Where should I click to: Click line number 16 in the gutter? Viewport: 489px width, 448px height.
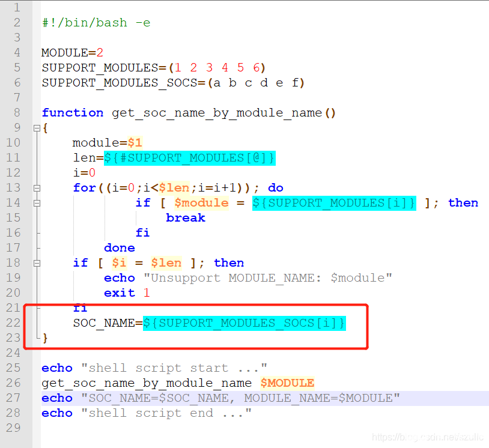click(13, 233)
